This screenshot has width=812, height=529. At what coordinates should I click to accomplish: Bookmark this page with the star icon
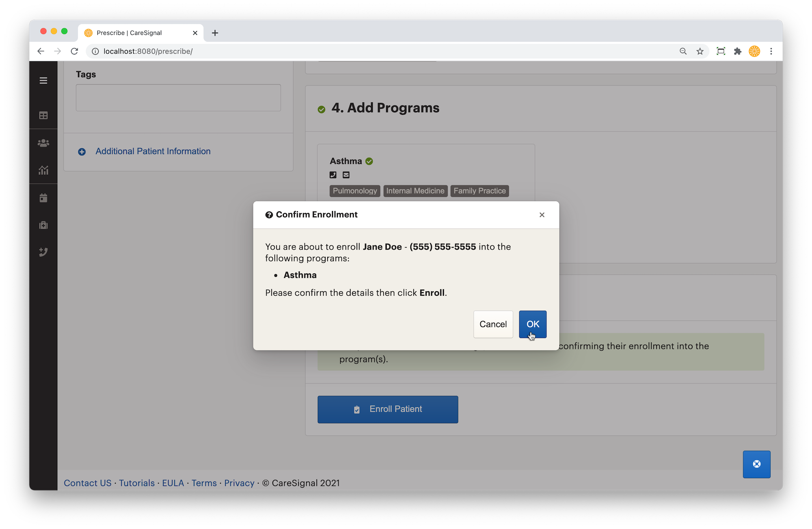(700, 51)
